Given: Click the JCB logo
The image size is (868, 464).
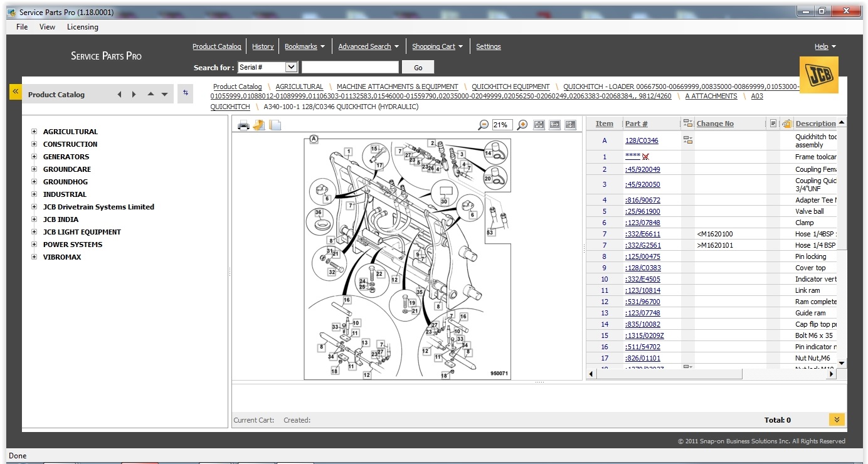Looking at the screenshot, I should [x=819, y=75].
